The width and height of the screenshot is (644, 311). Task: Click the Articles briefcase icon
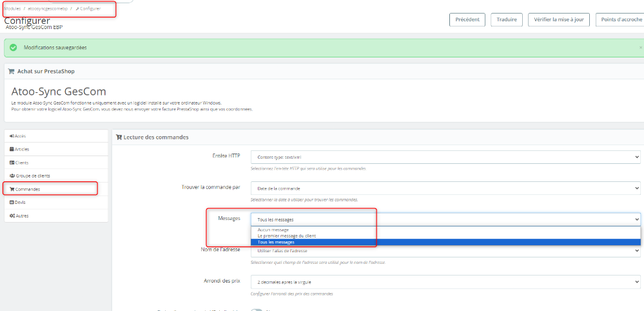click(x=12, y=149)
